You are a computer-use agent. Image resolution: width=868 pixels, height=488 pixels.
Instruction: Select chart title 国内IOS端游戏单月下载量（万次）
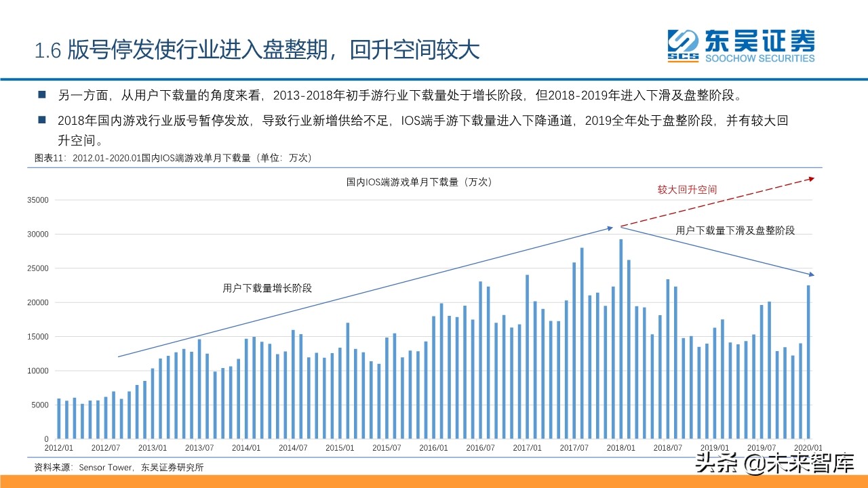click(x=418, y=182)
